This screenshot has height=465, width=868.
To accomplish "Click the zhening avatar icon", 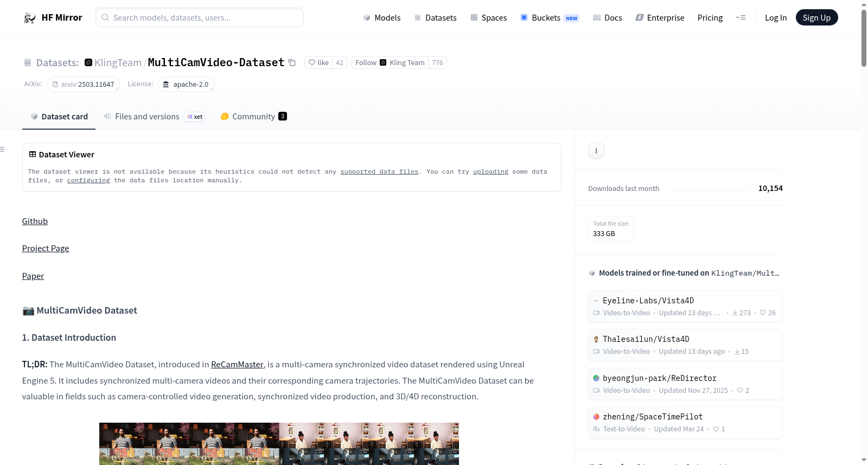I will coord(596,417).
